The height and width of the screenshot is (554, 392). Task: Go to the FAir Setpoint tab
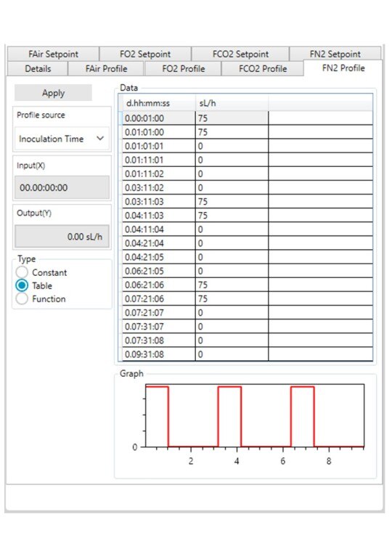click(53, 54)
